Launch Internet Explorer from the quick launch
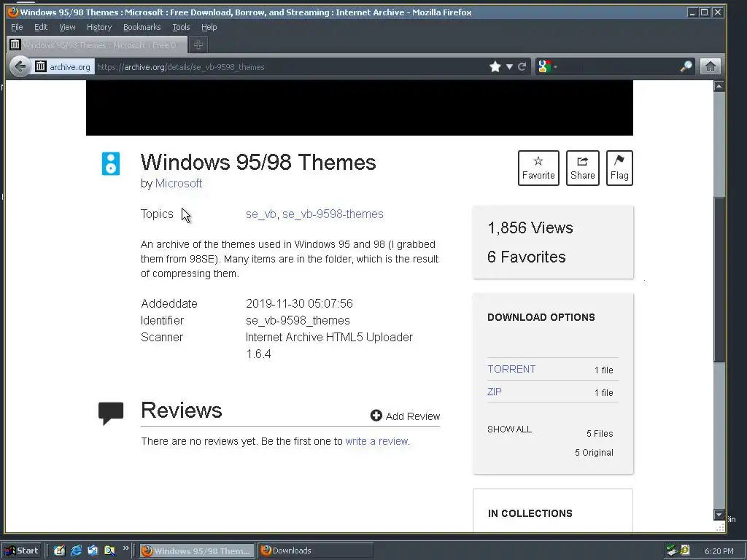The width and height of the screenshot is (747, 560). tap(76, 551)
